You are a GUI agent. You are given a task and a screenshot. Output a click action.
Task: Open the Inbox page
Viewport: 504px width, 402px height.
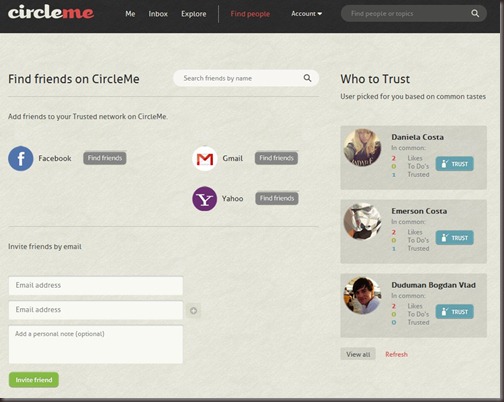[158, 14]
